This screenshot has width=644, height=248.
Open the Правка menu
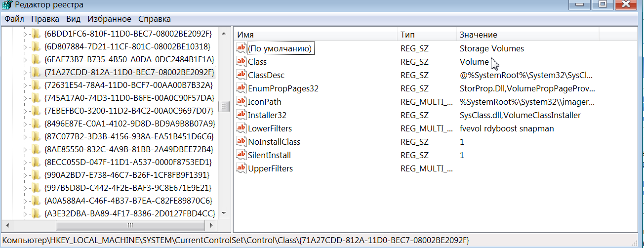(45, 19)
